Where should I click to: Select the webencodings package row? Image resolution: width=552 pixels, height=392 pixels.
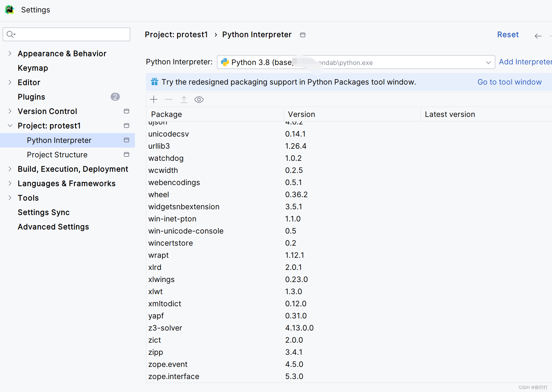[x=349, y=182]
